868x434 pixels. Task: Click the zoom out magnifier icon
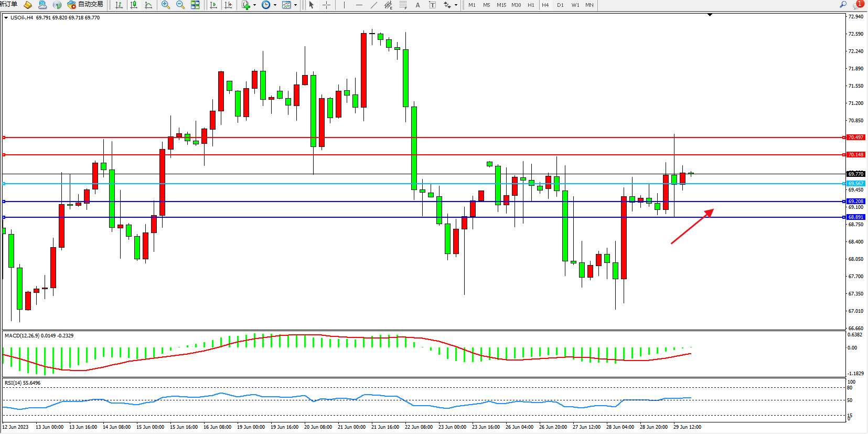pyautogui.click(x=180, y=5)
